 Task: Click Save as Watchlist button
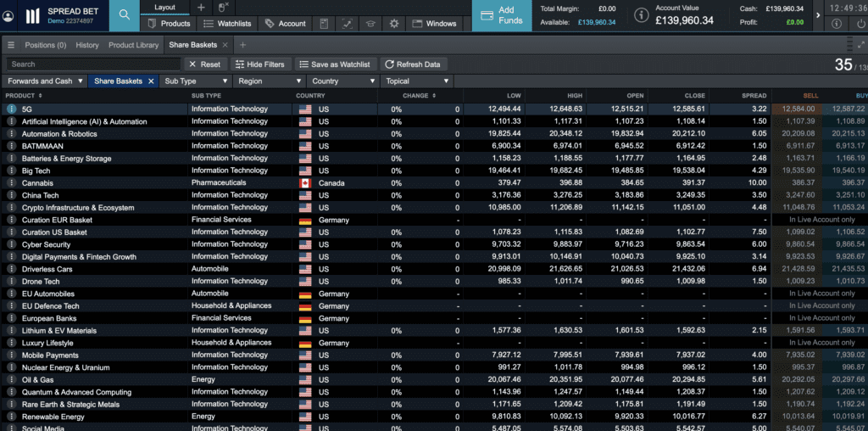point(336,64)
